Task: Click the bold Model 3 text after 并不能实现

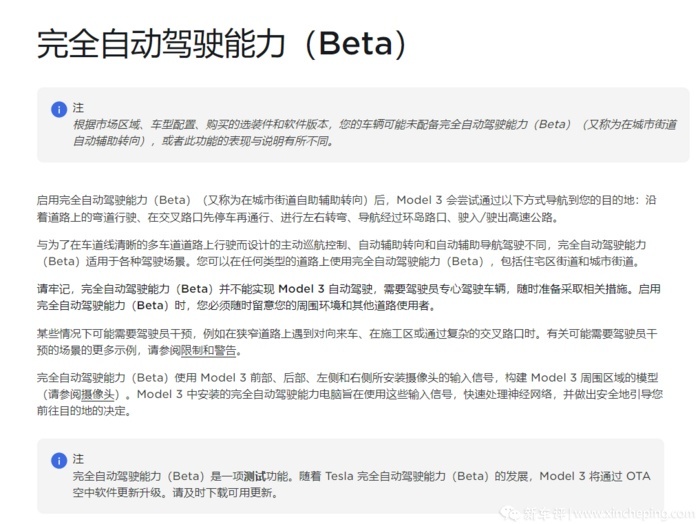Action: 301,289
